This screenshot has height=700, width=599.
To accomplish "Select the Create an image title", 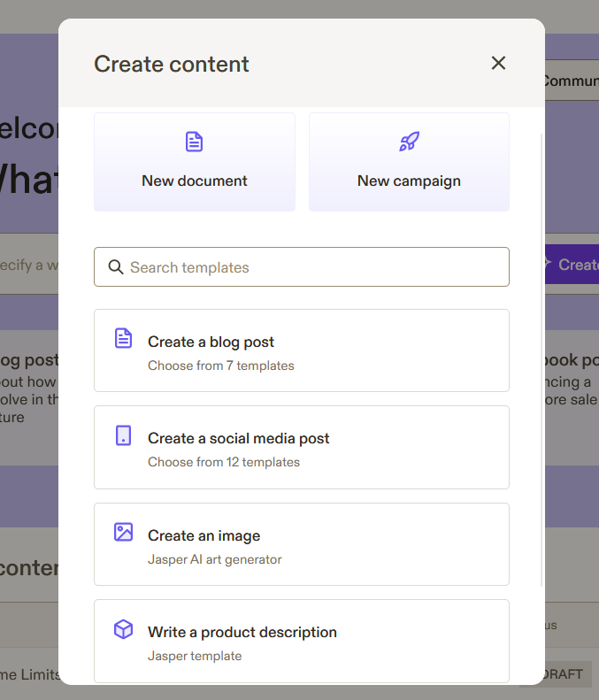I will pyautogui.click(x=204, y=535).
